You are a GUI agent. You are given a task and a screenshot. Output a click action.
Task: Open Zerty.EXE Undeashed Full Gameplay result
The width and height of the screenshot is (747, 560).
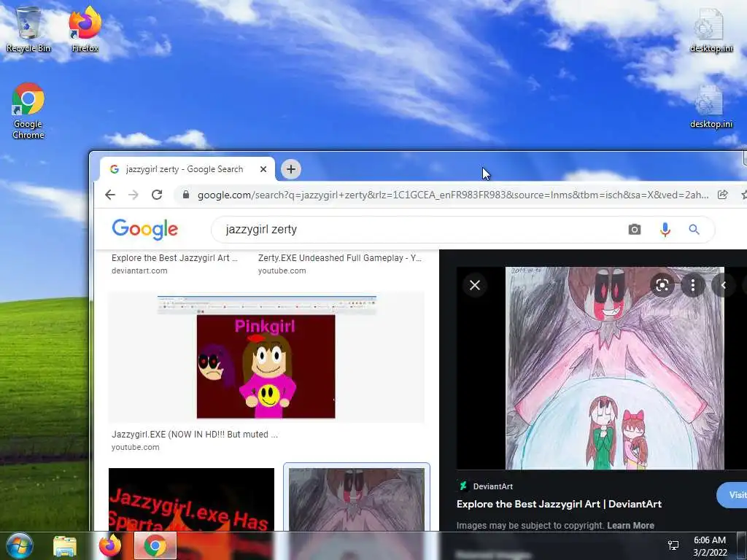tap(340, 258)
